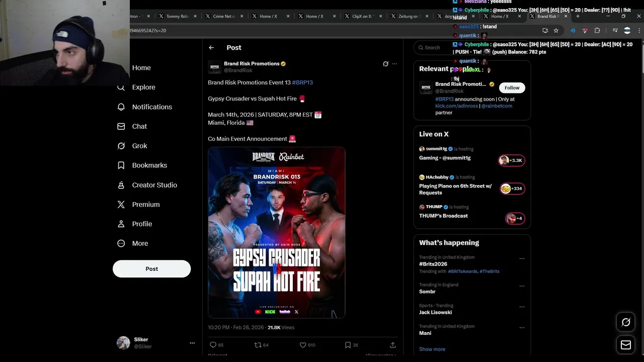Open Bookmarks in the sidebar
This screenshot has width=644, height=362.
[142, 165]
